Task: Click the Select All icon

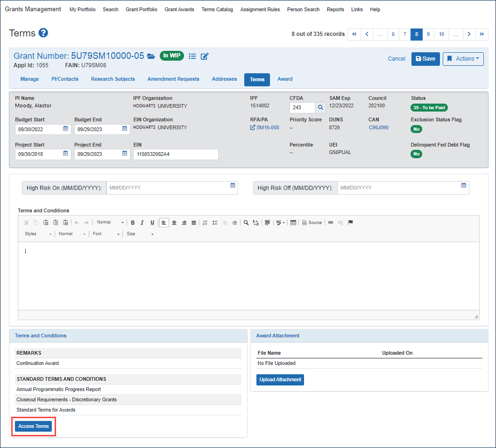Action: [267, 223]
